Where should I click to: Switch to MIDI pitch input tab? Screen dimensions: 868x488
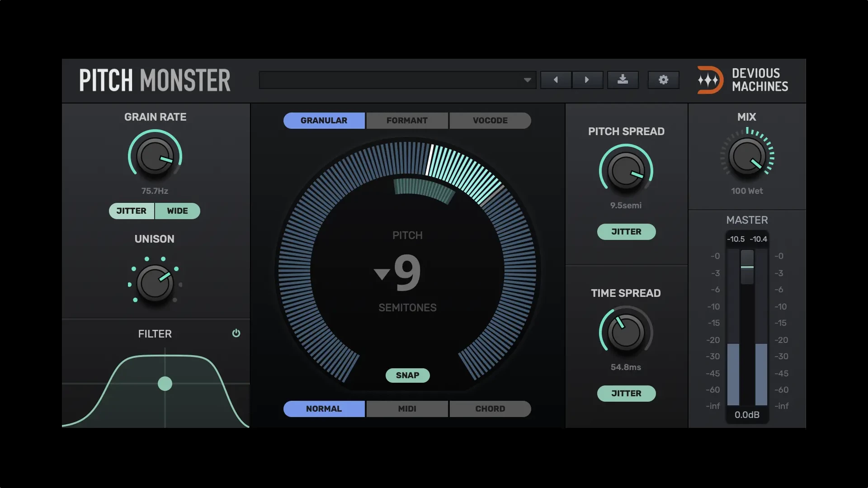(x=407, y=409)
